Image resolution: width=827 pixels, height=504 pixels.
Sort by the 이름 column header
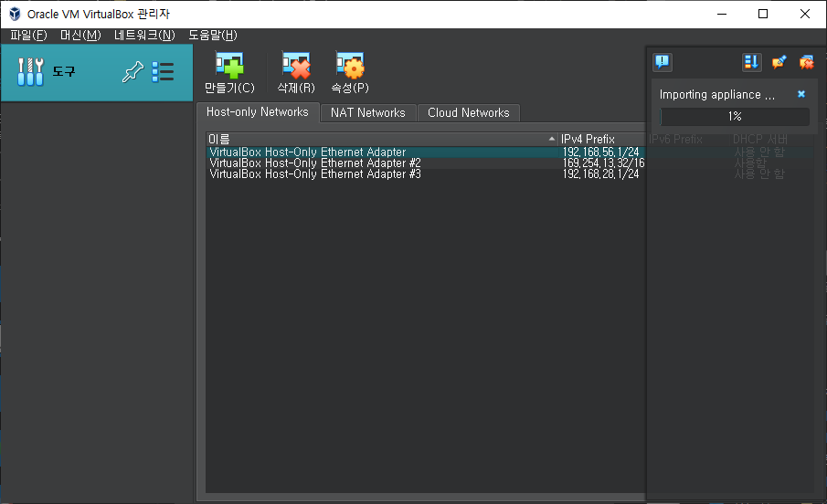pos(381,139)
